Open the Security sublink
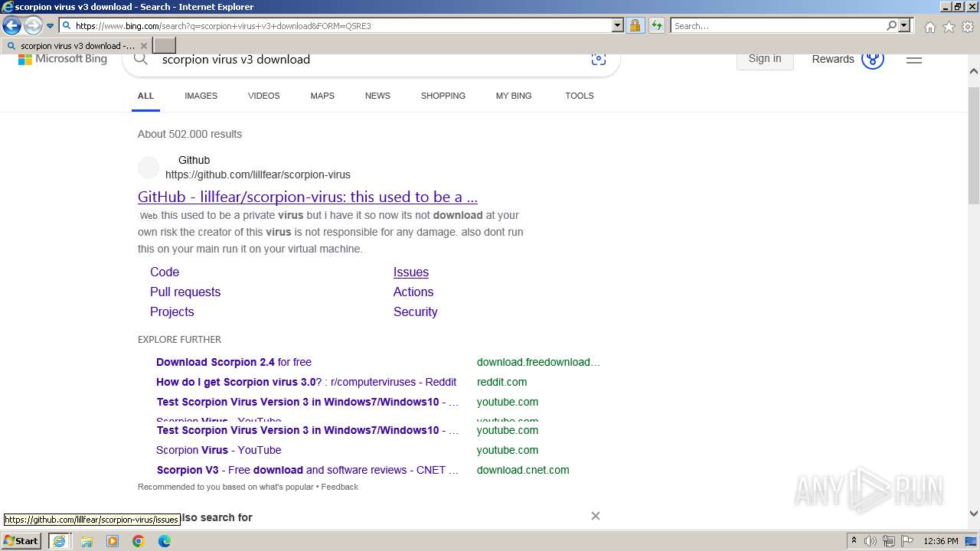Screen dimensions: 980x551 tap(416, 311)
